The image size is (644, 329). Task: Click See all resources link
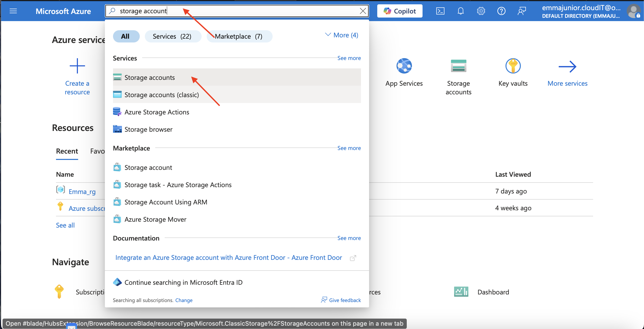click(65, 225)
